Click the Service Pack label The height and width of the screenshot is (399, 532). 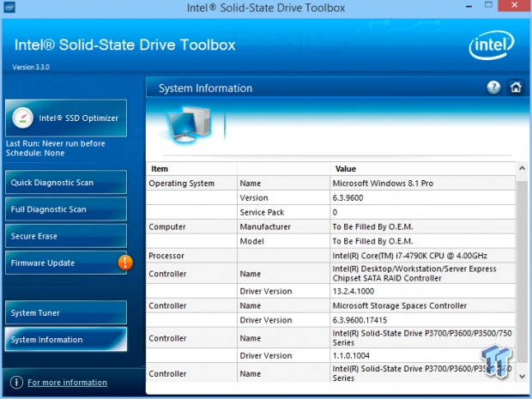(x=262, y=213)
